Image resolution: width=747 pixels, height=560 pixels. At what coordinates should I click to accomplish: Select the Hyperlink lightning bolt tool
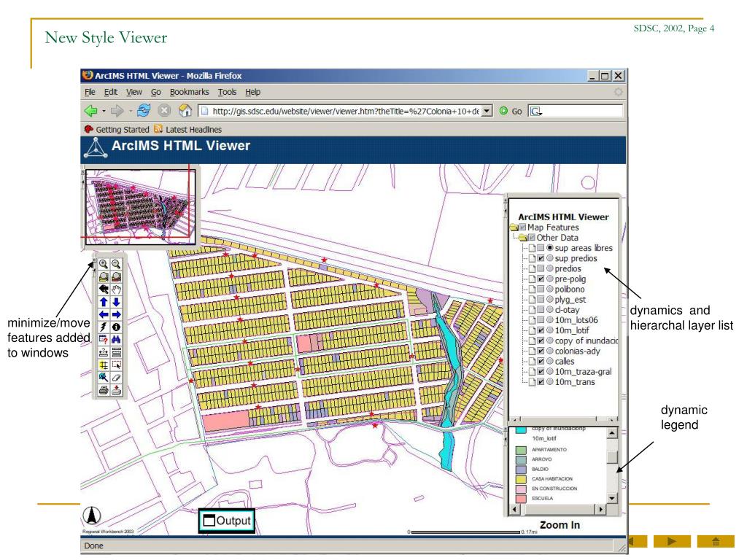[104, 327]
